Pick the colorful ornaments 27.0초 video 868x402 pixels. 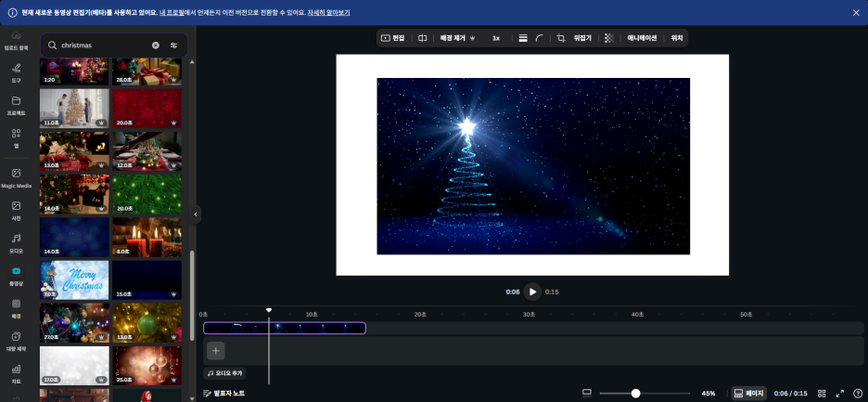(74, 323)
